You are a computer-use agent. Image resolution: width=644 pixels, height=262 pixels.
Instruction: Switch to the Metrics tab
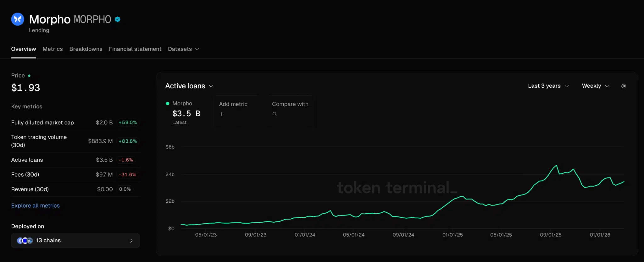(x=53, y=49)
